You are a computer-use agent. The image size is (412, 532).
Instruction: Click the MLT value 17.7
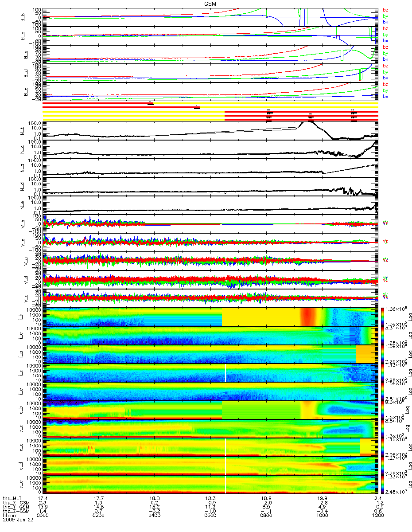tap(98, 498)
